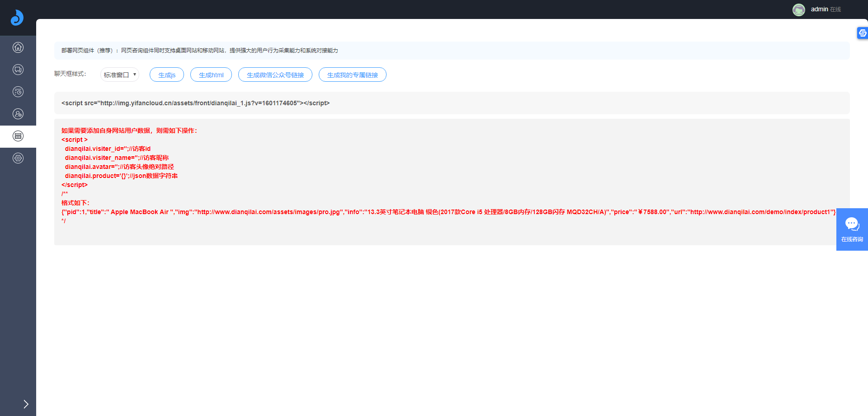Select the highlighted deployment sidebar icon
Screen dimensions: 868x416
tap(18, 136)
